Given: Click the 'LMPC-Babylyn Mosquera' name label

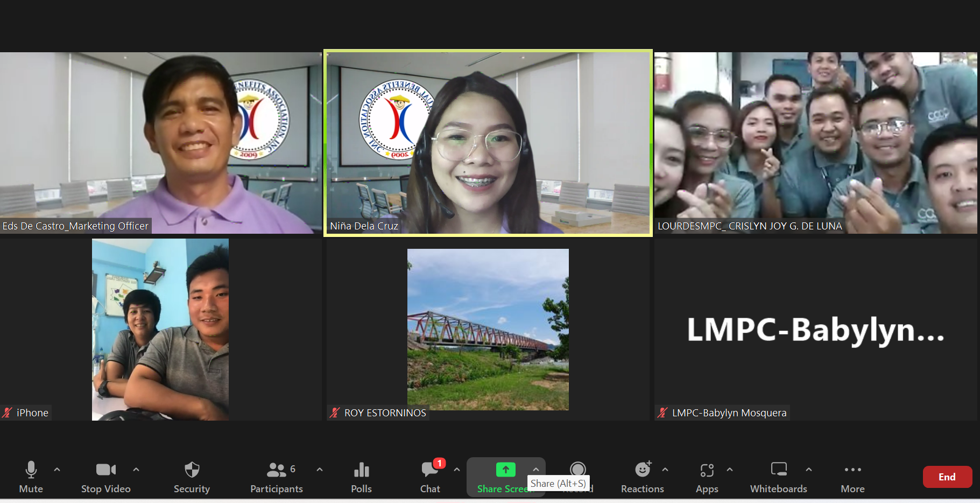Looking at the screenshot, I should click(729, 413).
